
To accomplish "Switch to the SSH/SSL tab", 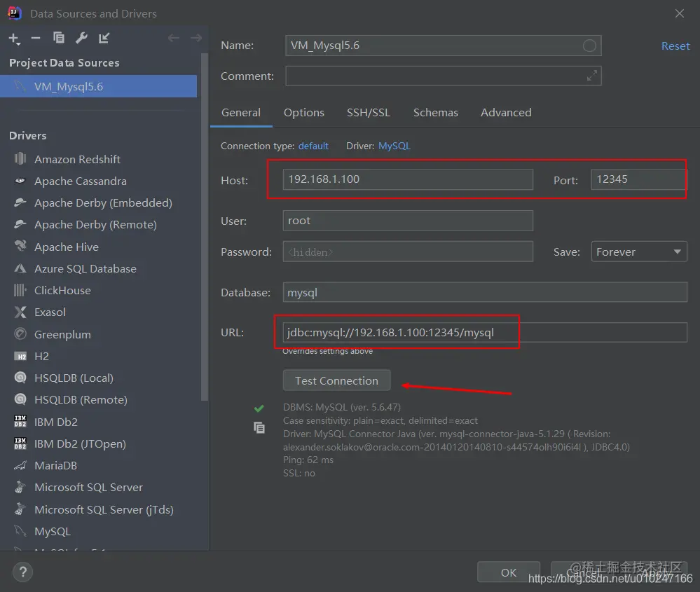I will click(369, 113).
